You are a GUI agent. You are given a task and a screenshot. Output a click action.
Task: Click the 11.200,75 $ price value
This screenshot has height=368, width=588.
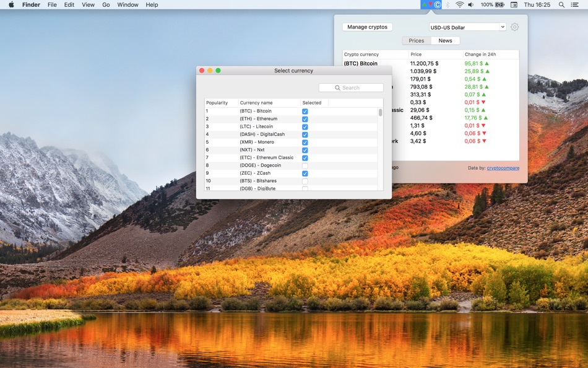(x=424, y=63)
